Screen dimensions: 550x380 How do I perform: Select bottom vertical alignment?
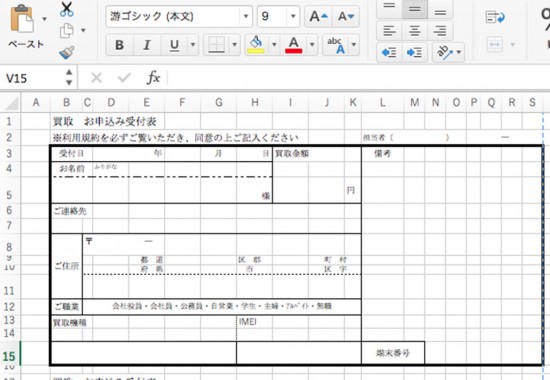pyautogui.click(x=440, y=8)
